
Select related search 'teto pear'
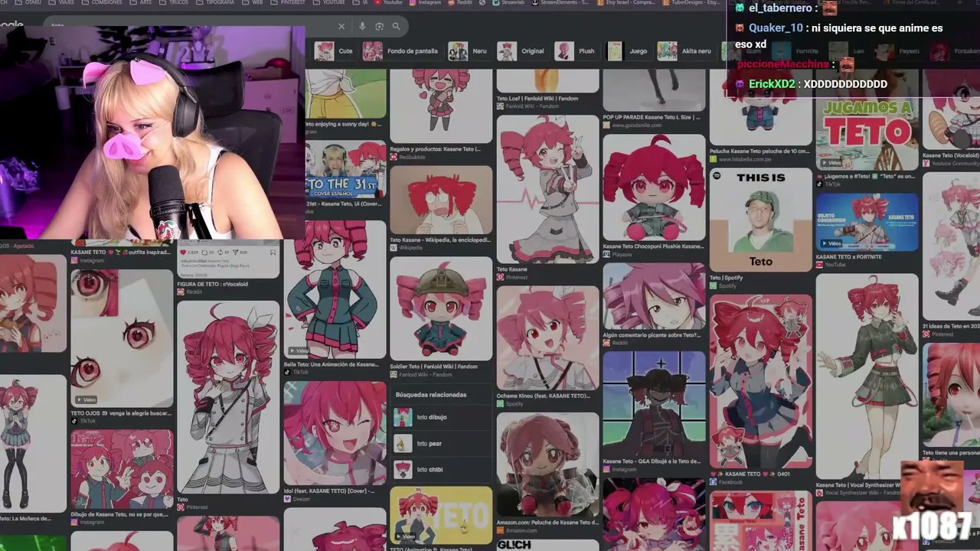(441, 443)
